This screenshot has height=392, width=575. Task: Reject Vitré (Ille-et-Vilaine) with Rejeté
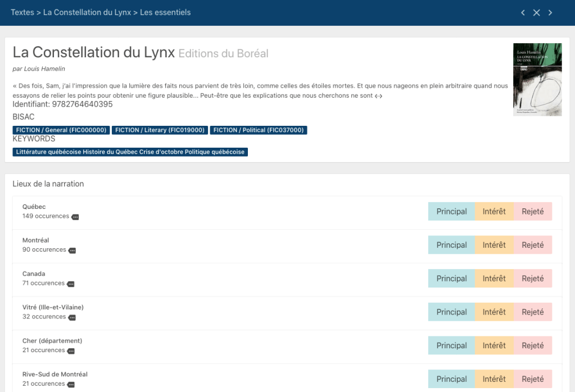pyautogui.click(x=532, y=312)
